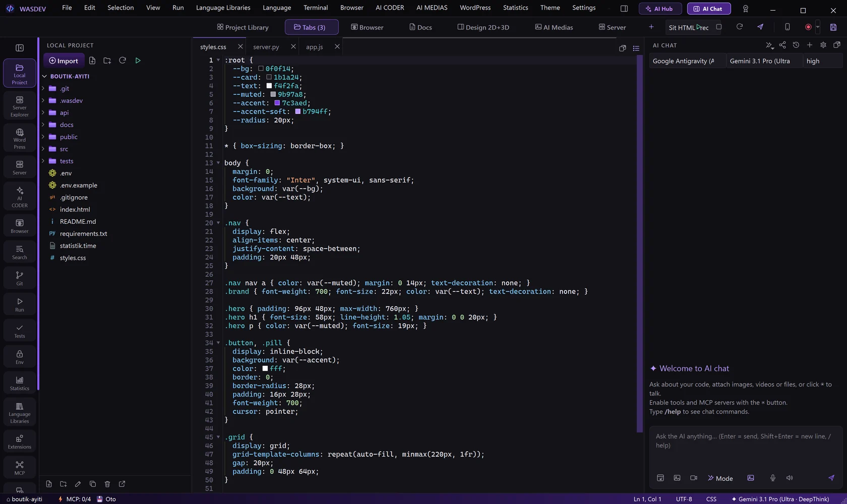Open the Gemini 3.1 Pro model dropdown
This screenshot has width=847, height=504.
click(764, 61)
